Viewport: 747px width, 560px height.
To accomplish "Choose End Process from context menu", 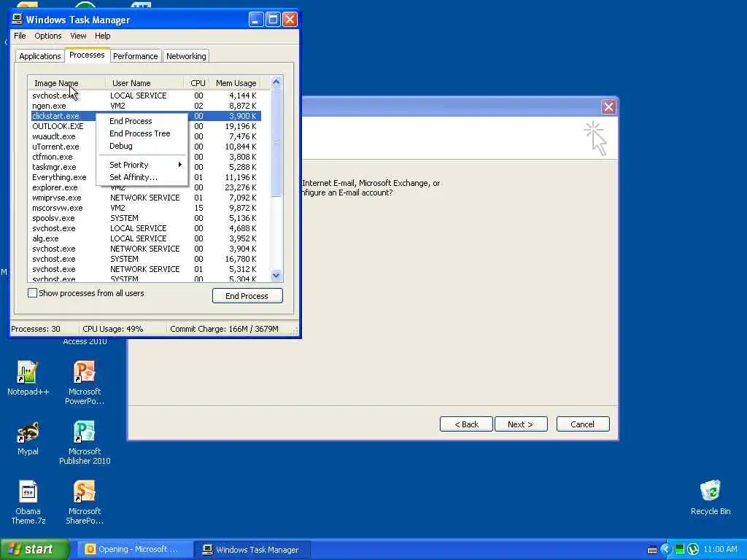I will pyautogui.click(x=141, y=121).
